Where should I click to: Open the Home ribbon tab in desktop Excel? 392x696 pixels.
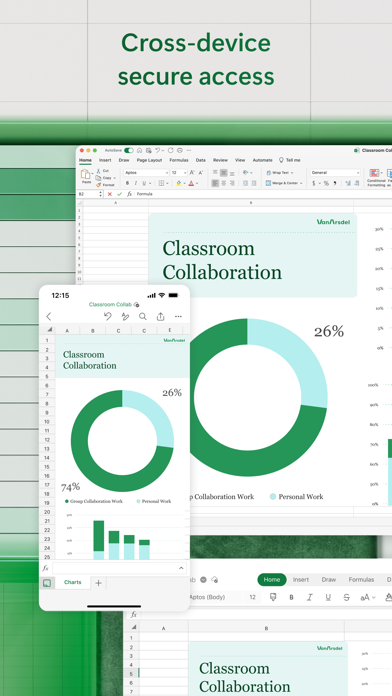tap(85, 160)
